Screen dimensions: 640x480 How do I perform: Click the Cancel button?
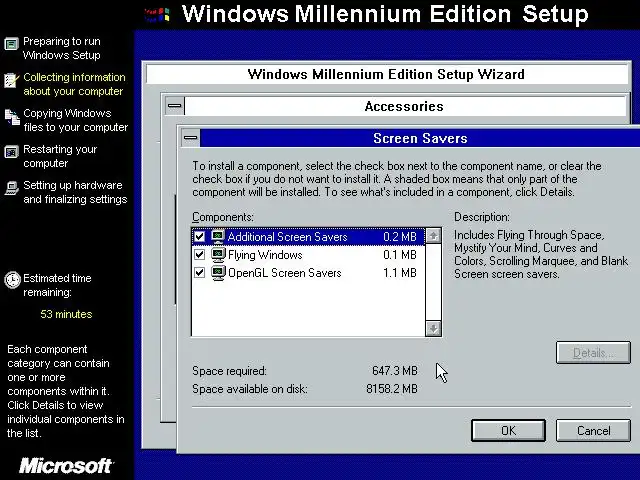tap(593, 431)
